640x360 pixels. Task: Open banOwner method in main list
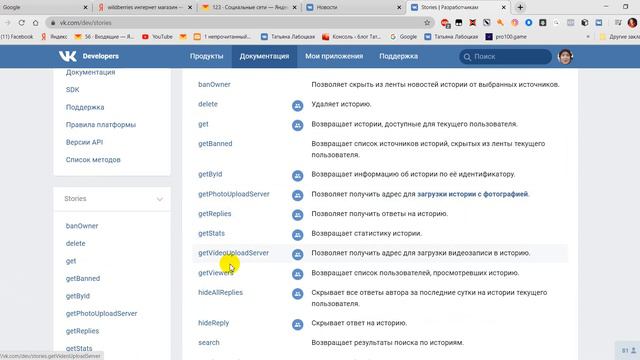tap(214, 84)
